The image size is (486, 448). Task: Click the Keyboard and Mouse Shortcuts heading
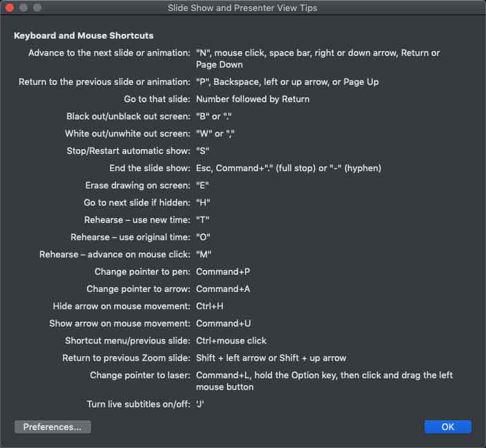point(84,35)
